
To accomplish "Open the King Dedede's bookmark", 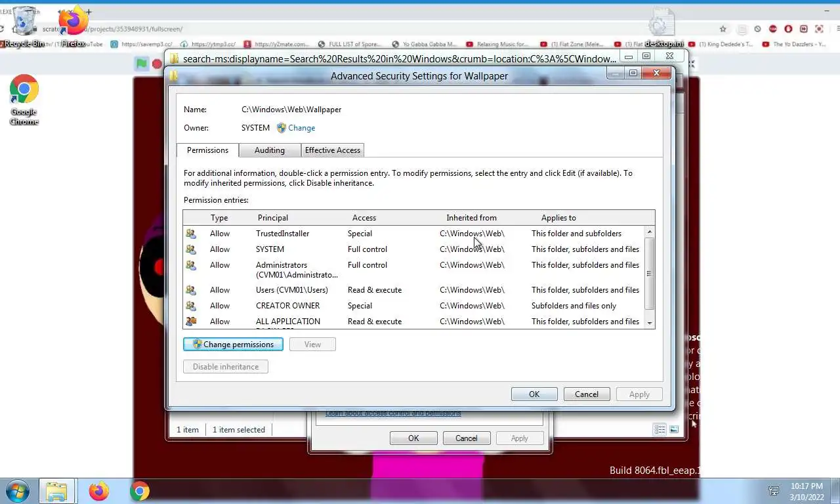I will 721,45.
